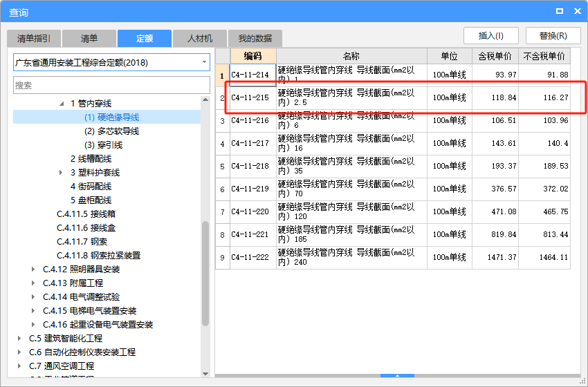
Task: Click the bottom panel expand arrow handle
Action: click(x=397, y=375)
